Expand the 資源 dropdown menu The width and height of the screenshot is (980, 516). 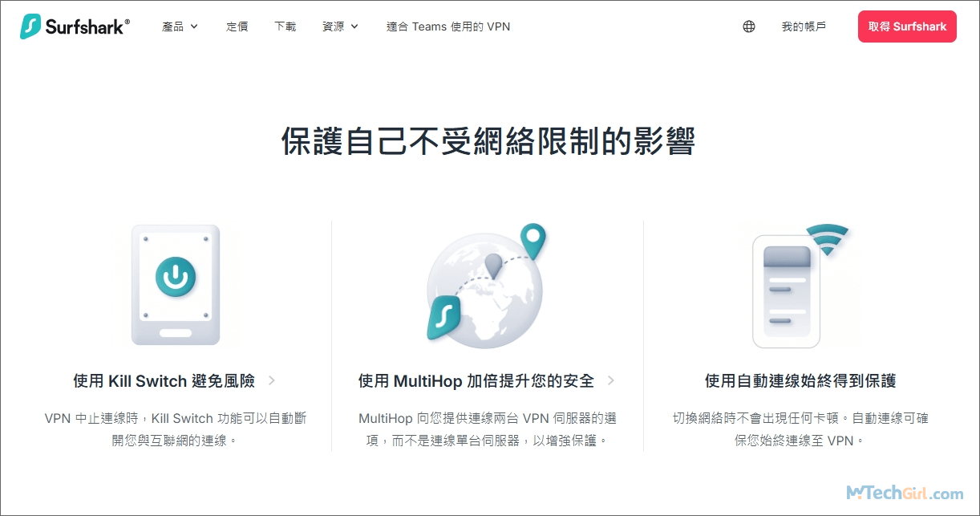[340, 26]
